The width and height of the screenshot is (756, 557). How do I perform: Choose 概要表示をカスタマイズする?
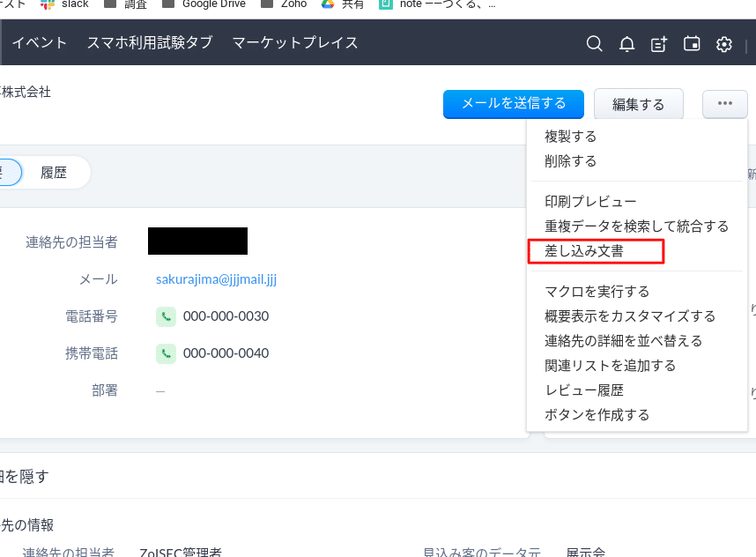pos(630,316)
